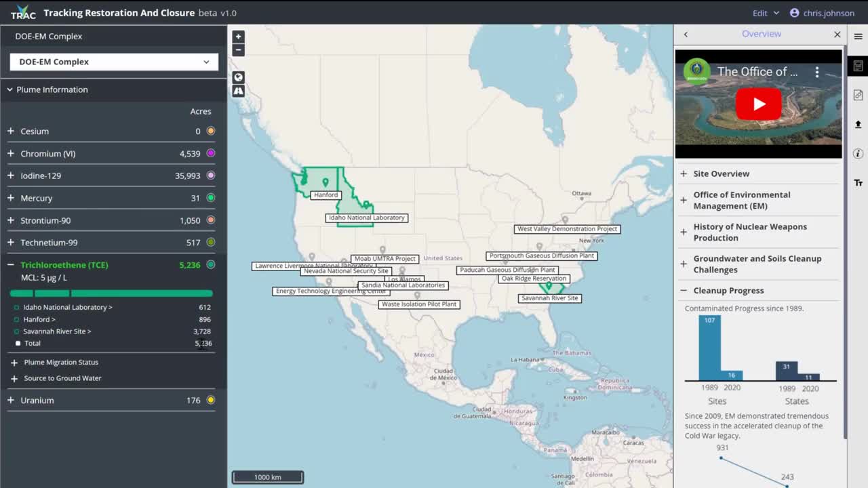
Task: Open the linked documents sidebar icon
Action: point(858,95)
